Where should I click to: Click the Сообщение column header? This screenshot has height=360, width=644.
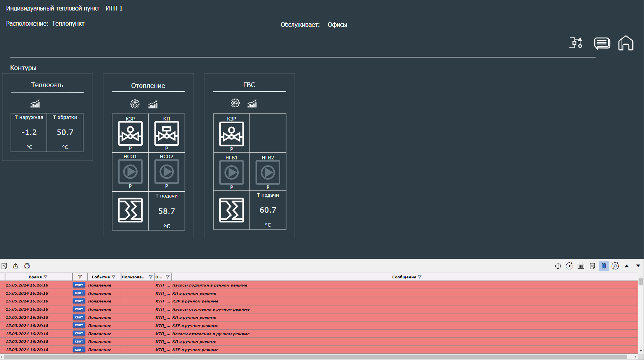coord(403,277)
